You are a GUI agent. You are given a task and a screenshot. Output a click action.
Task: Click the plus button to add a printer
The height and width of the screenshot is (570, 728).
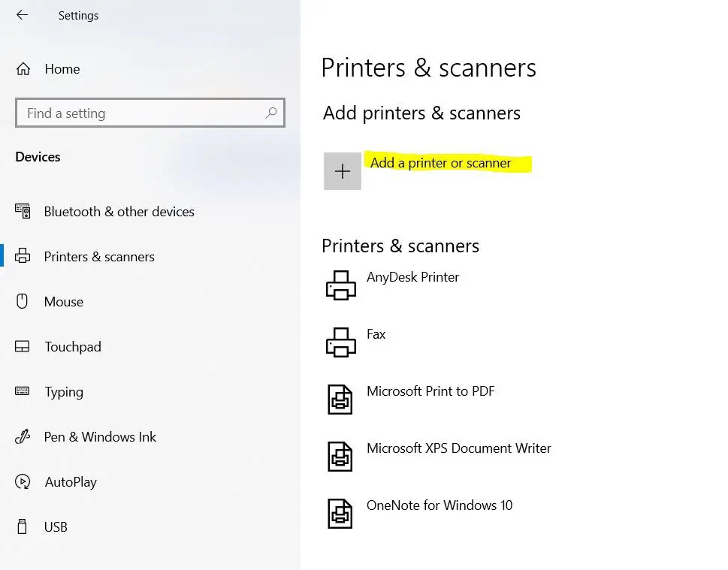pos(342,171)
